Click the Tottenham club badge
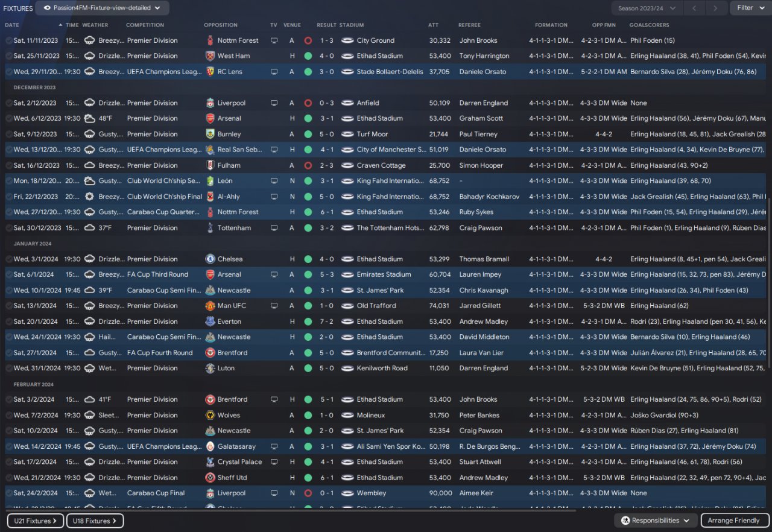The width and height of the screenshot is (772, 532). (210, 228)
